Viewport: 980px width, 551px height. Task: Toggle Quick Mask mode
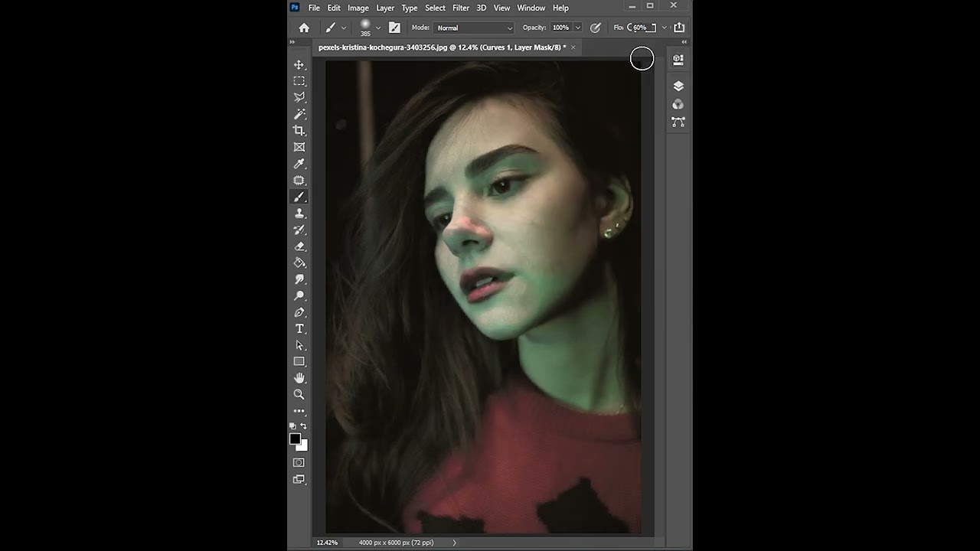point(299,462)
